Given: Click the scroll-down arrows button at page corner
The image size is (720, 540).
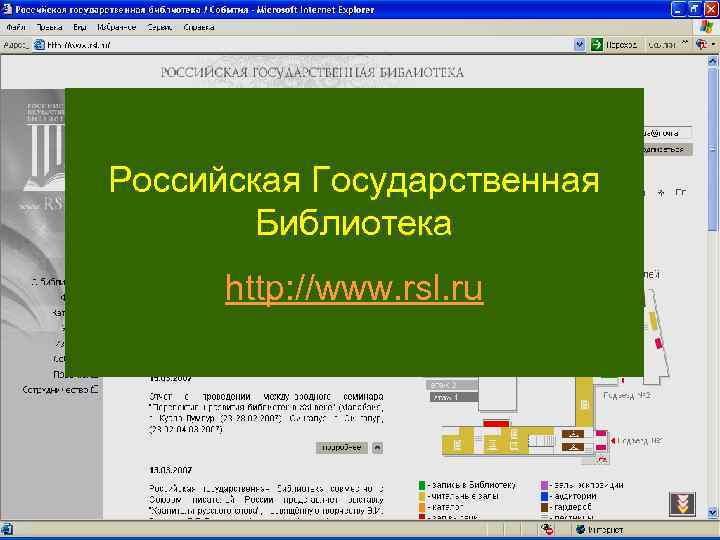Looking at the screenshot, I should pos(682,503).
